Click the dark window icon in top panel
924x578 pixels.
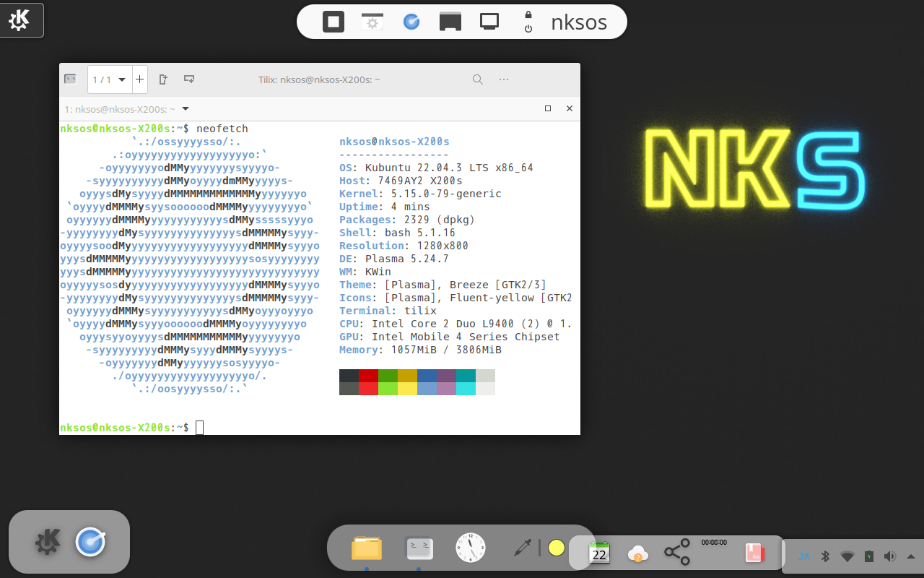point(450,22)
